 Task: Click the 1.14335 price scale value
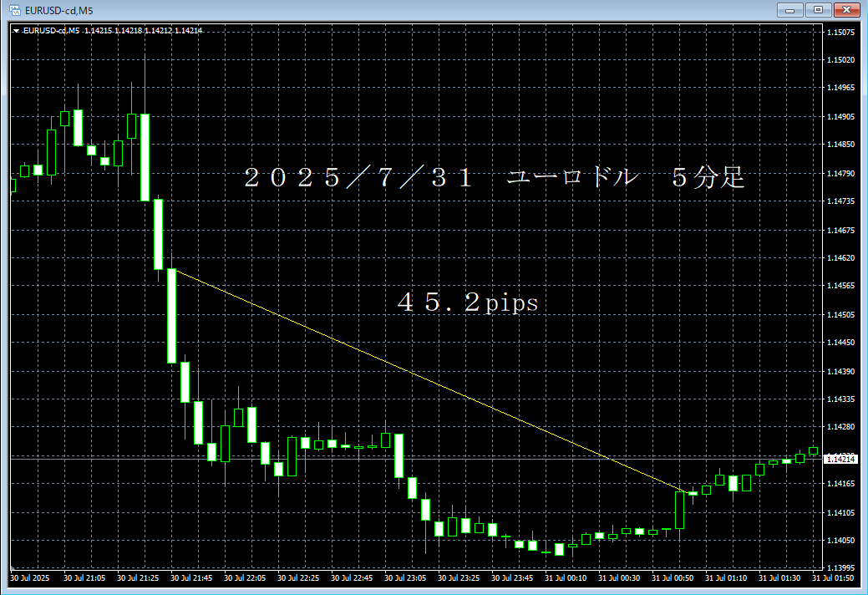tap(841, 399)
